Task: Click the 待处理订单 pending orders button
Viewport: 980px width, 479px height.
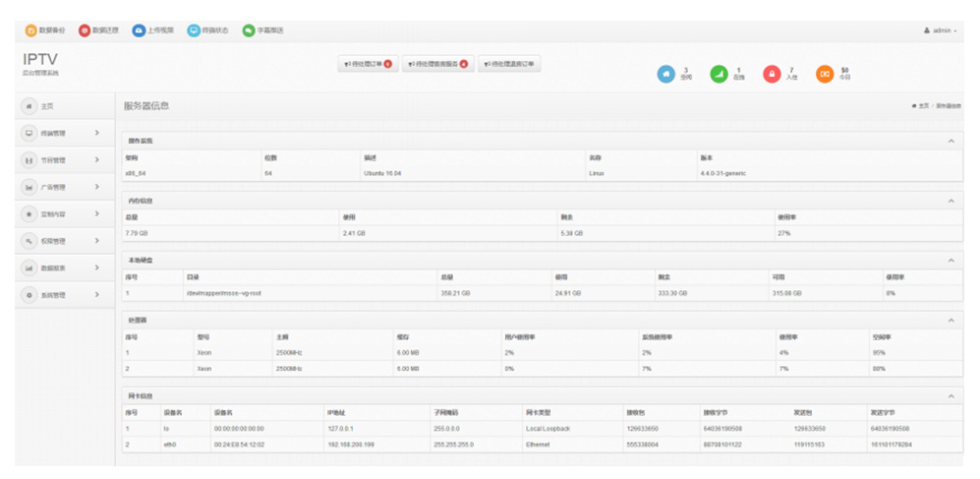Action: pos(369,64)
